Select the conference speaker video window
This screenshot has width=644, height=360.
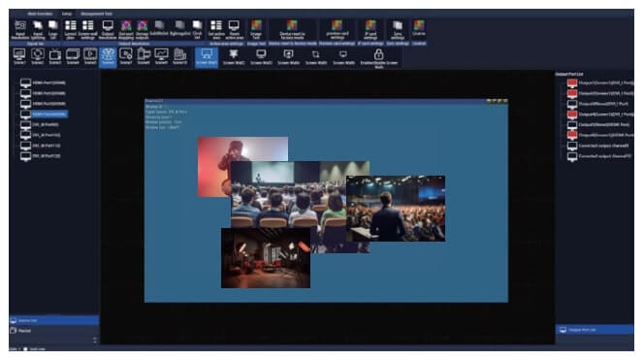tap(396, 209)
